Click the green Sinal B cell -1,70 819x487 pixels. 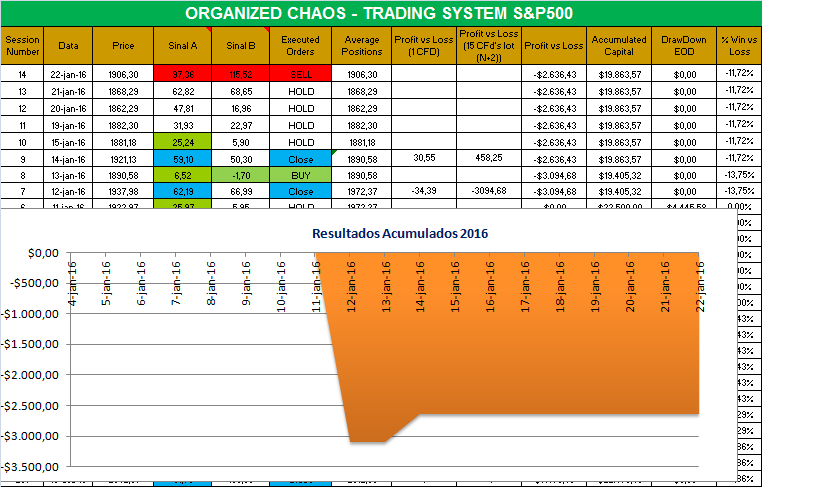[241, 176]
